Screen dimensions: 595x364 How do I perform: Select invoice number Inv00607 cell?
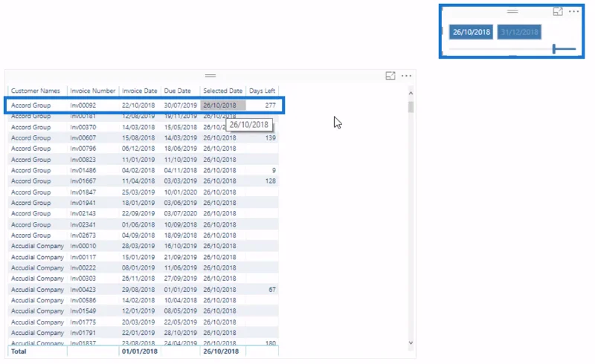[x=83, y=137]
